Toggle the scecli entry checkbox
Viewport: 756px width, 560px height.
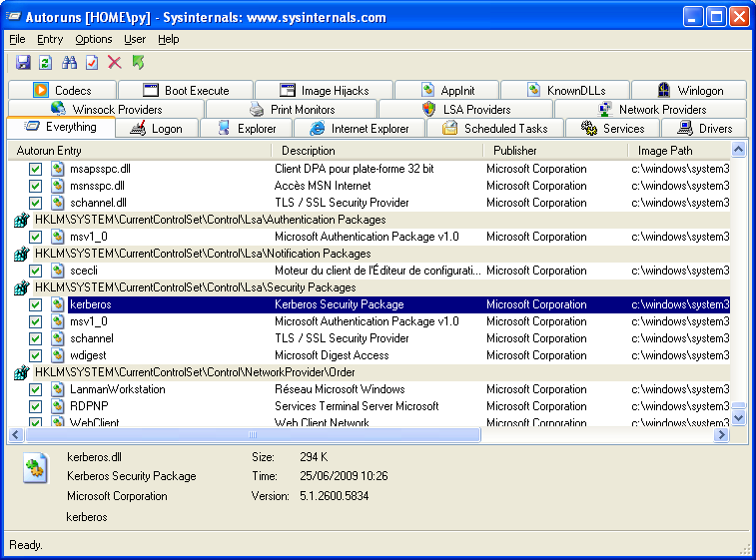click(x=35, y=271)
